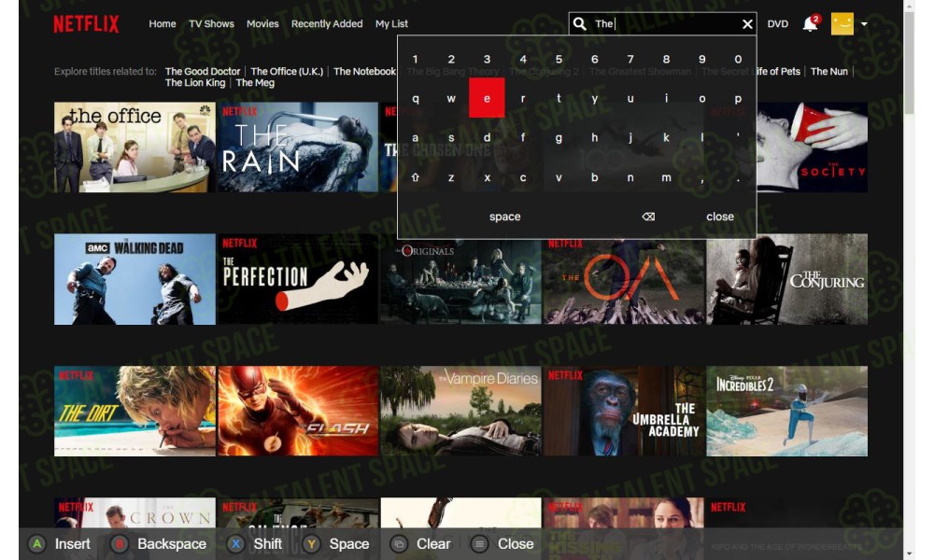
Task: Open The OA thumbnail
Action: coord(624,282)
